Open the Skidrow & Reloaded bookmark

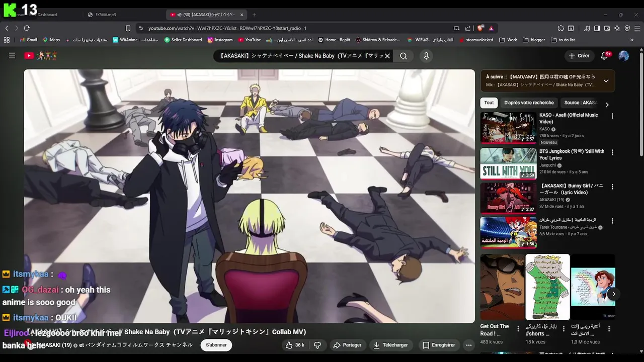click(378, 40)
